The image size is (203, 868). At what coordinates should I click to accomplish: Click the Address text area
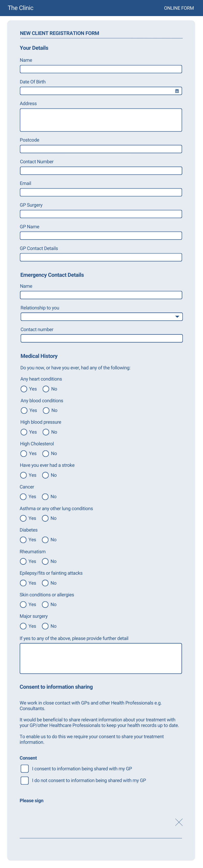click(x=101, y=120)
